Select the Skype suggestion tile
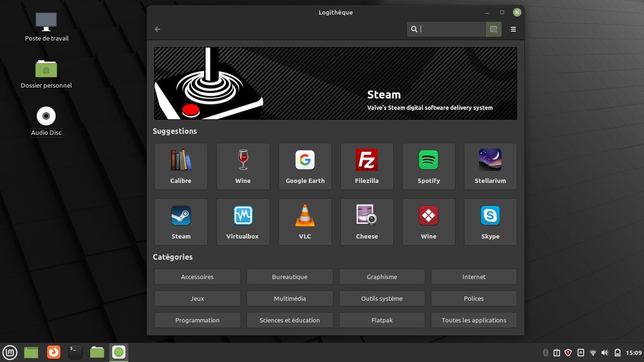644x362 pixels. point(490,222)
